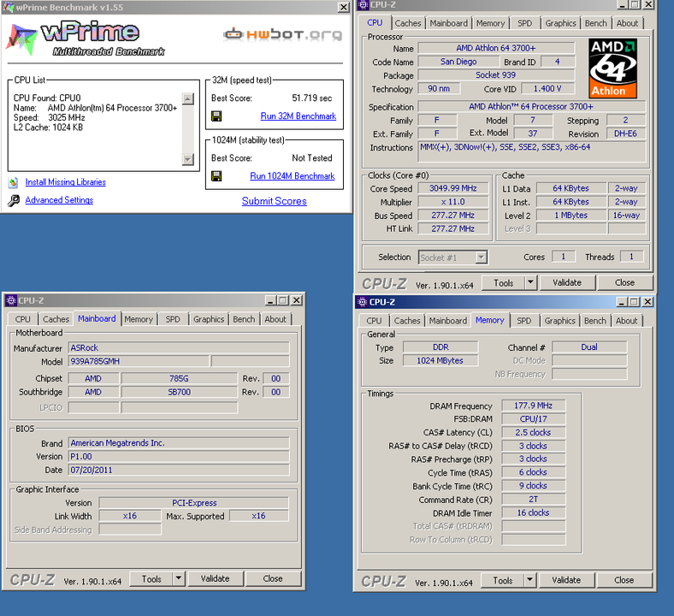Open Install Missing Libraries link
Viewport: 674px width, 616px height.
65,182
